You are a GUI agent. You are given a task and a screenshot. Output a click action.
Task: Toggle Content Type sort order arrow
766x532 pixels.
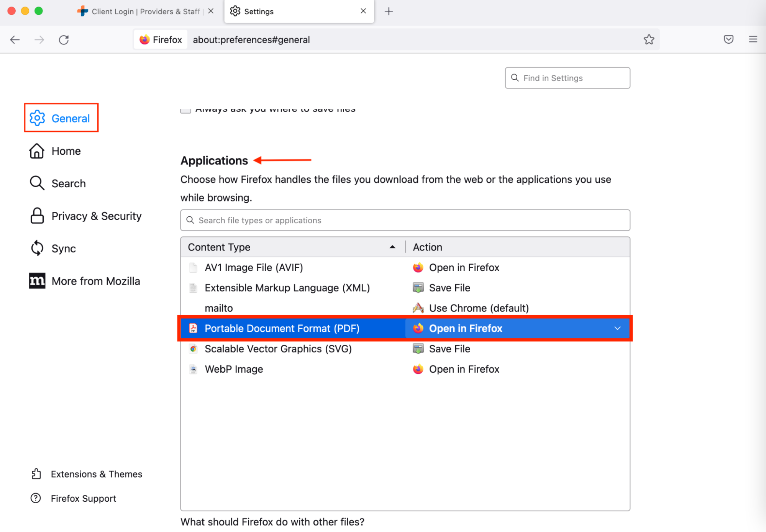click(392, 247)
